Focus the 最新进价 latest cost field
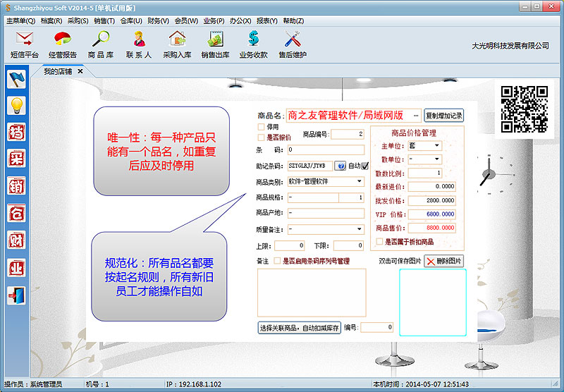The image size is (564, 392). pos(432,186)
